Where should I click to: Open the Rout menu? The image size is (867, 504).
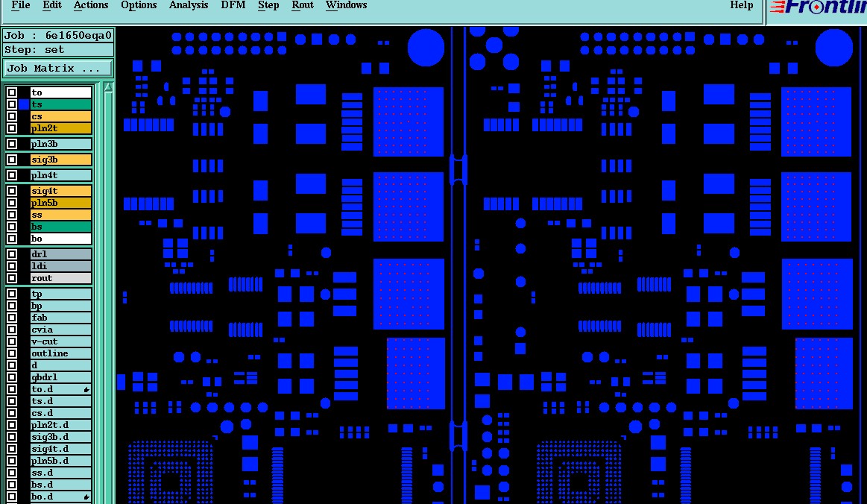tap(303, 5)
